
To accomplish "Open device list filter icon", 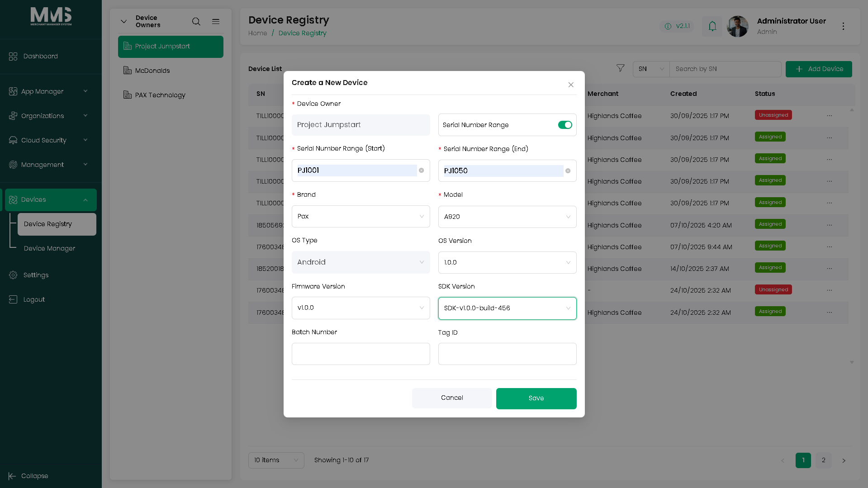I will pyautogui.click(x=620, y=68).
